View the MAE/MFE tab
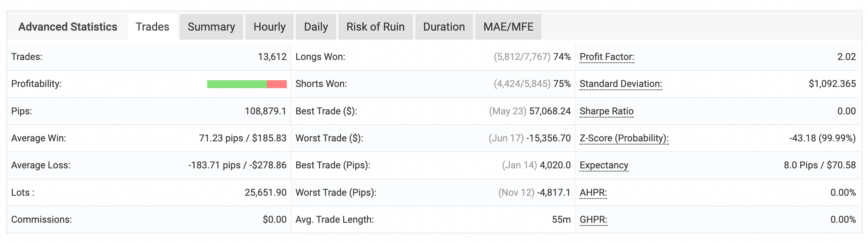The image size is (868, 243). point(508,27)
